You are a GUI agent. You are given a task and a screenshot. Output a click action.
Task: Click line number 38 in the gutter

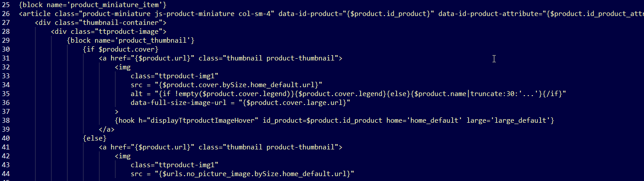pyautogui.click(x=5, y=121)
